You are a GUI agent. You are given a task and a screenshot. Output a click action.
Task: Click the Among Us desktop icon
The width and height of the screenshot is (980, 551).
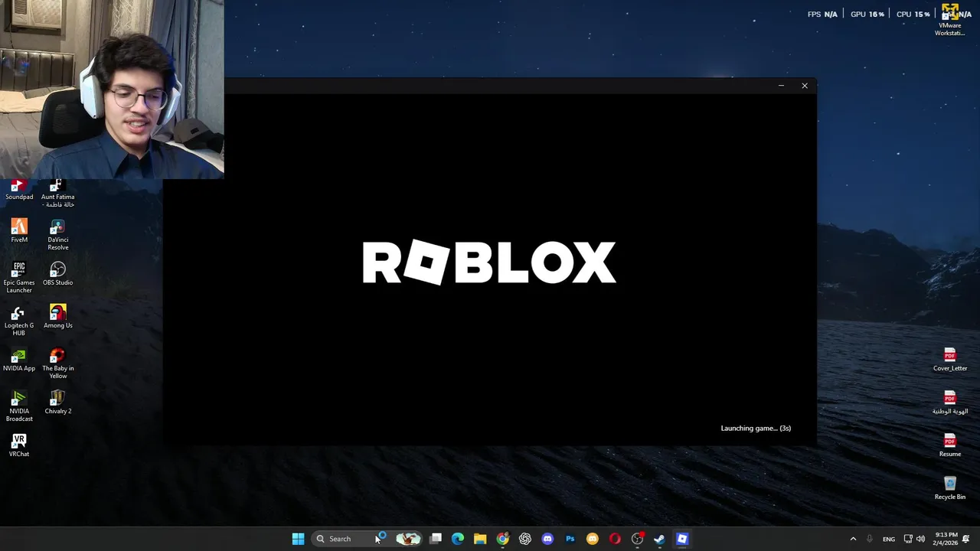tap(58, 317)
